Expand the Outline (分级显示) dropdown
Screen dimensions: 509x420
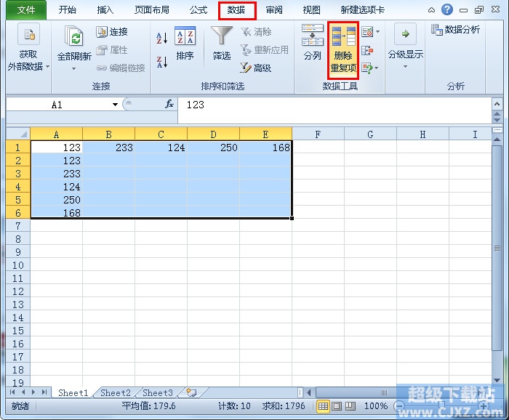pos(405,67)
